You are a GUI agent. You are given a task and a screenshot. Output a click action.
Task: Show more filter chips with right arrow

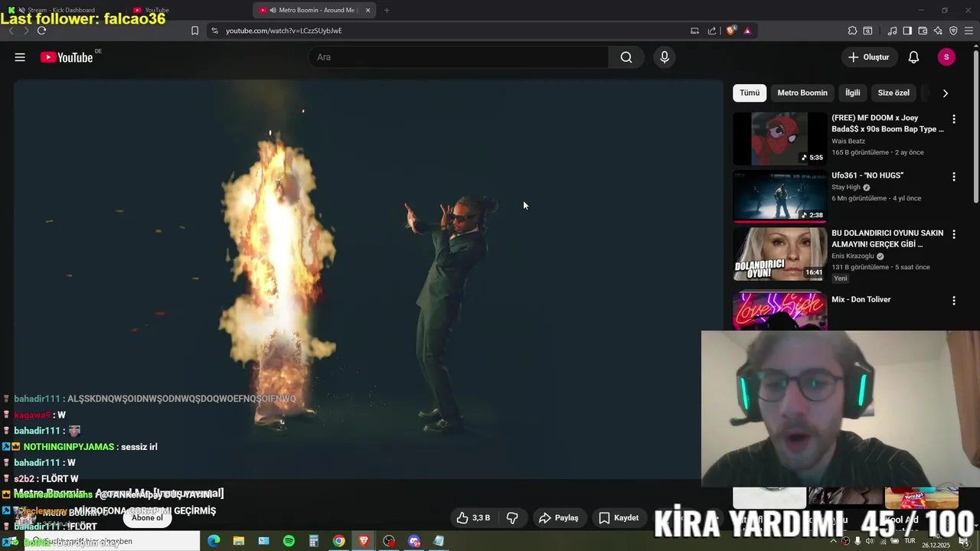click(x=946, y=93)
